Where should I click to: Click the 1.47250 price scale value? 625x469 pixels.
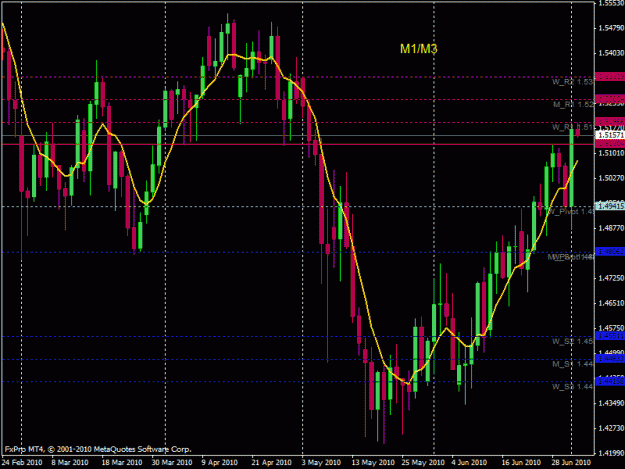611,278
